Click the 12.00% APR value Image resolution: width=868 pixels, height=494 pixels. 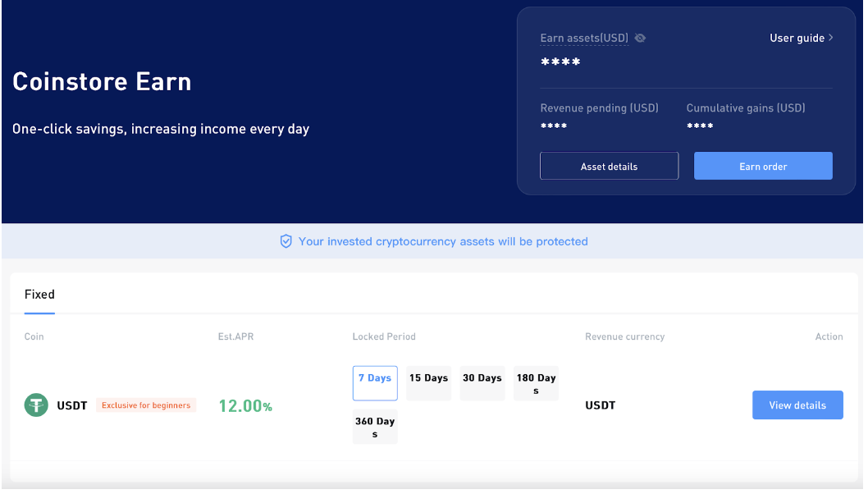point(244,405)
